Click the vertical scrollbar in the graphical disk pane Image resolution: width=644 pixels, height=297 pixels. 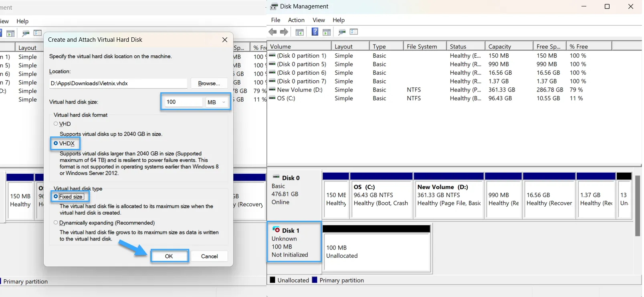click(x=637, y=206)
